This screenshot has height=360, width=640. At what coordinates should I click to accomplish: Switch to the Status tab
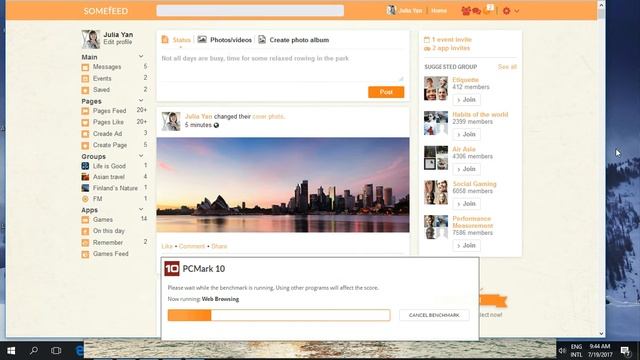(176, 40)
